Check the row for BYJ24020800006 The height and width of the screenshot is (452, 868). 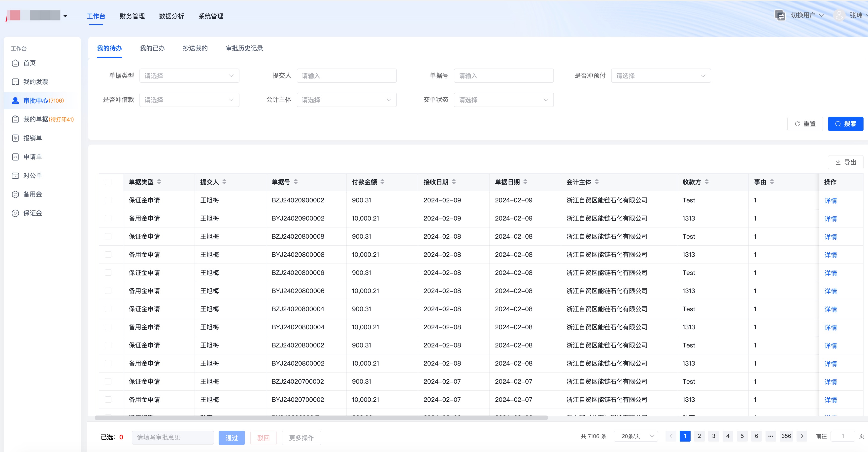[x=108, y=291]
